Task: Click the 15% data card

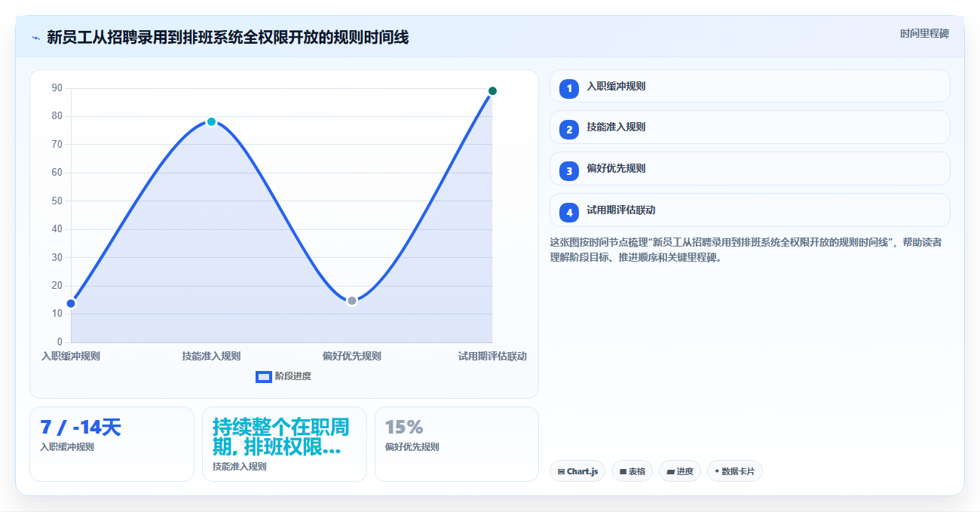Action: point(457,444)
